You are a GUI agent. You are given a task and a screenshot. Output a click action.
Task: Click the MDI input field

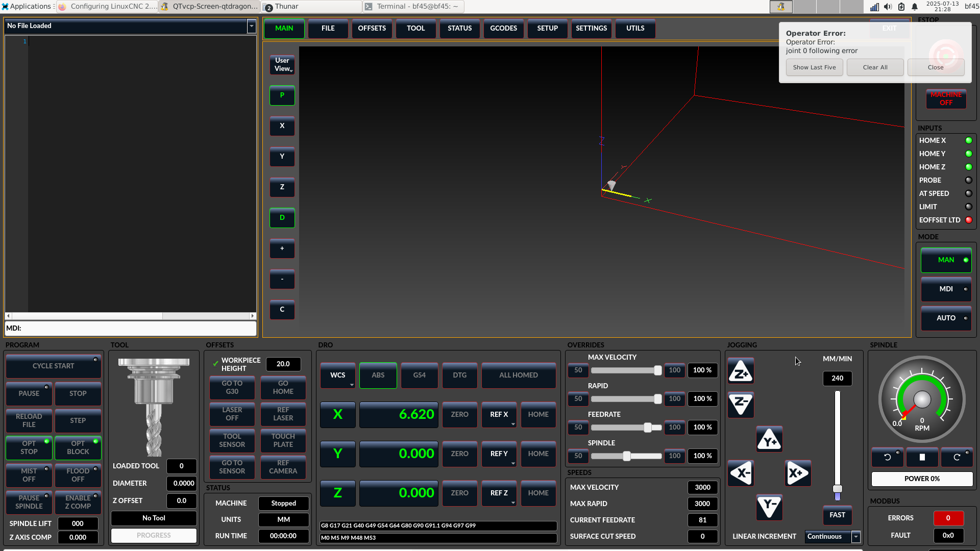(131, 329)
